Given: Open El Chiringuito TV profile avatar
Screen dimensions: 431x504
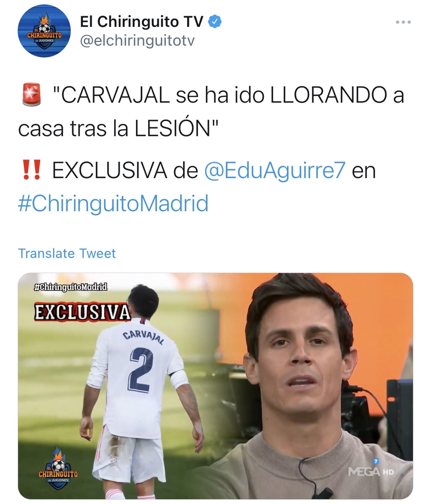Looking at the screenshot, I should pyautogui.click(x=44, y=31).
